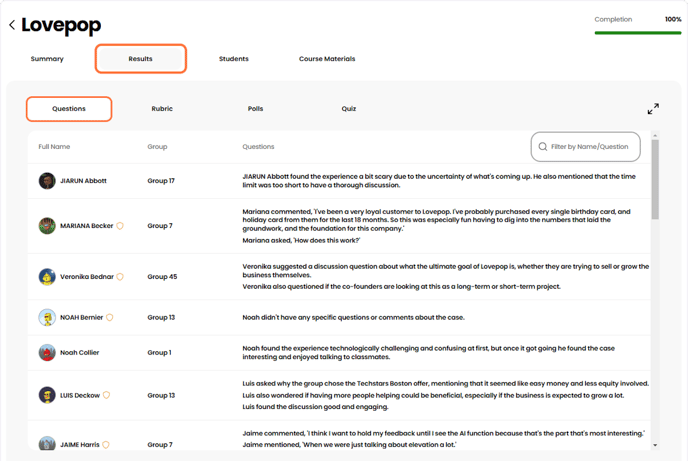Viewport: 688px width, 461px height.
Task: Click the Completion progress bar
Action: click(x=638, y=33)
